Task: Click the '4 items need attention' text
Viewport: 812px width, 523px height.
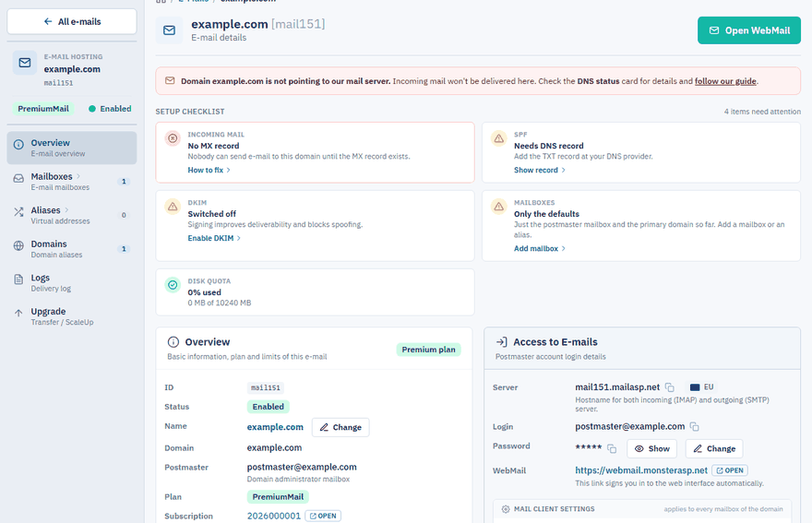Action: (762, 112)
